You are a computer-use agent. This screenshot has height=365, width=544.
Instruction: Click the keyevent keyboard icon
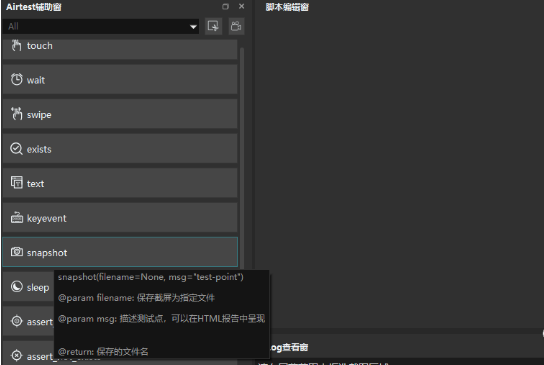click(x=17, y=218)
